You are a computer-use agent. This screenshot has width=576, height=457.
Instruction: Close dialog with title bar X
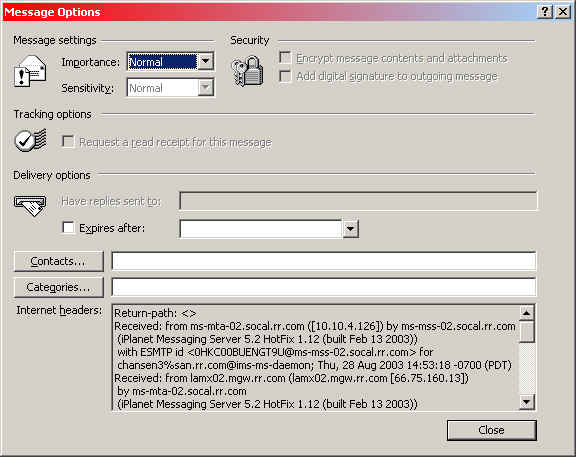tap(562, 12)
